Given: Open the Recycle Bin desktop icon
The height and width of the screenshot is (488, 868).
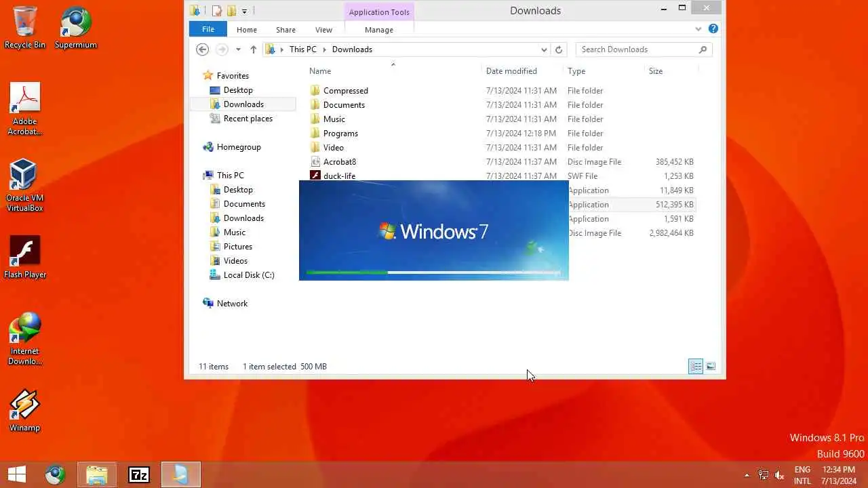Looking at the screenshot, I should pos(25,27).
